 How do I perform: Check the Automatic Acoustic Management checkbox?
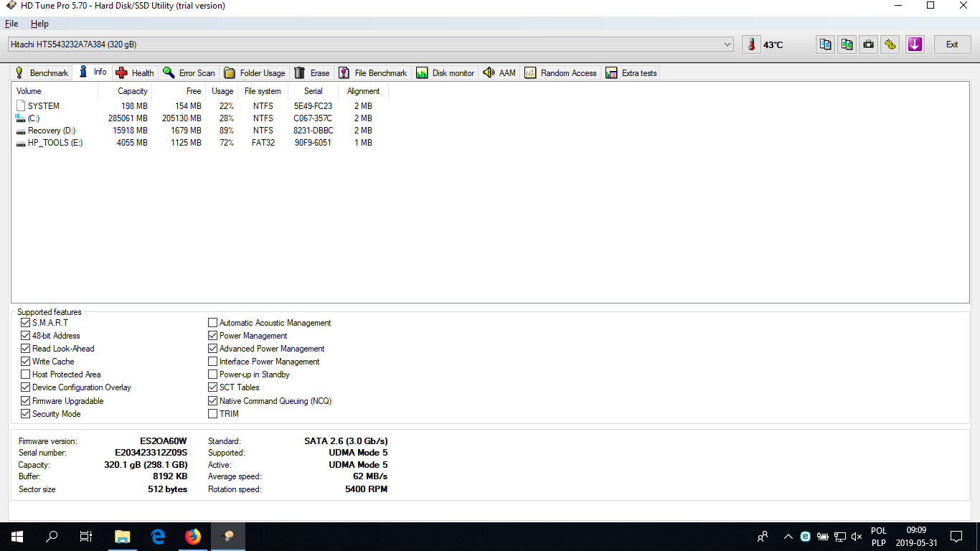point(213,323)
